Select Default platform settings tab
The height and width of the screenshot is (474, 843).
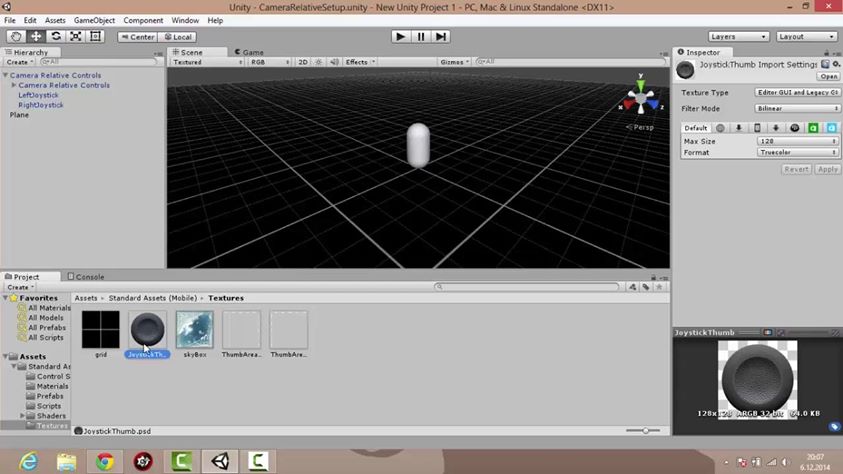(696, 128)
